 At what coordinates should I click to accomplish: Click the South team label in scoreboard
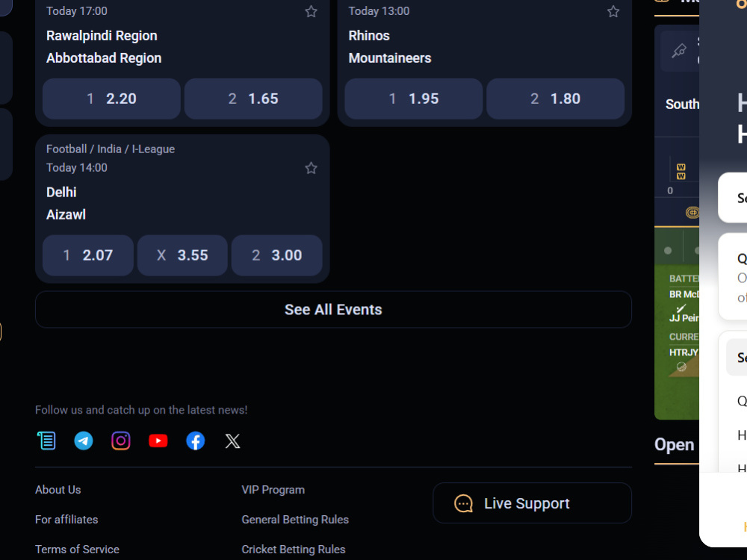(x=682, y=105)
